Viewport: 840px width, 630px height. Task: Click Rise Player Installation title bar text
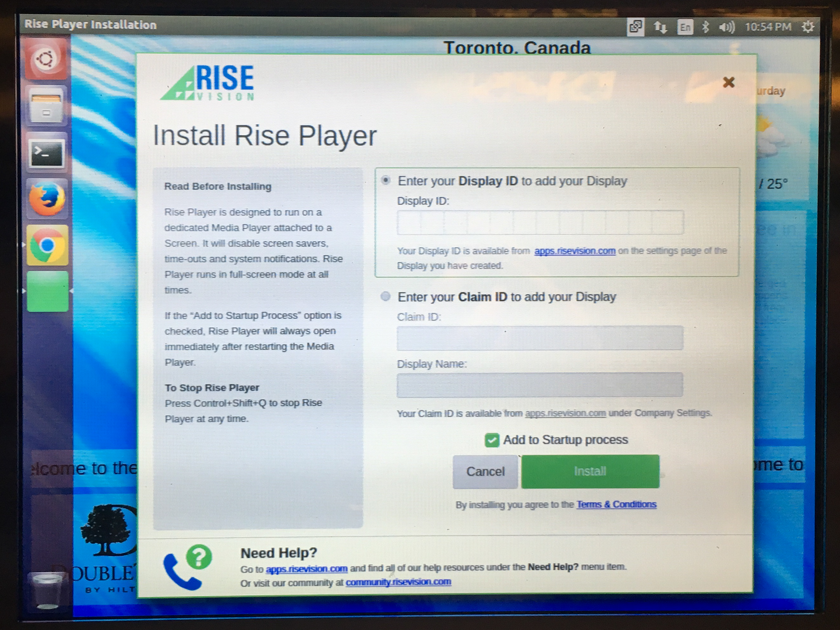pos(90,25)
